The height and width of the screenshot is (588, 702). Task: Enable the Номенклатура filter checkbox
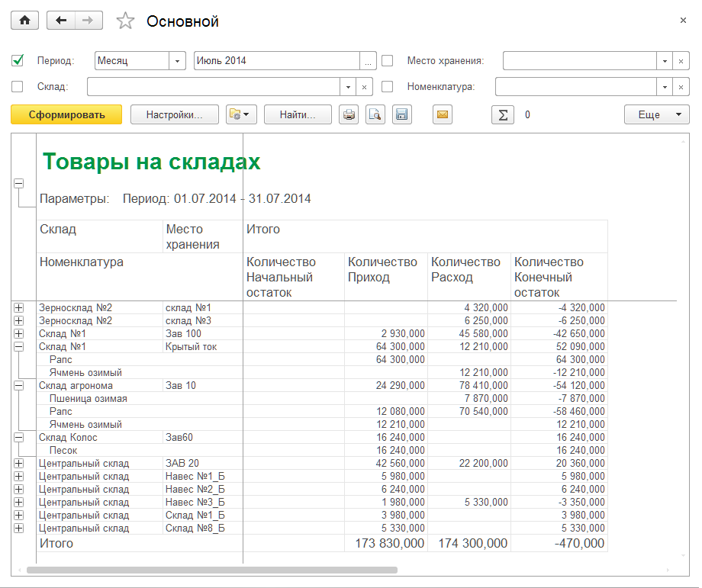388,86
